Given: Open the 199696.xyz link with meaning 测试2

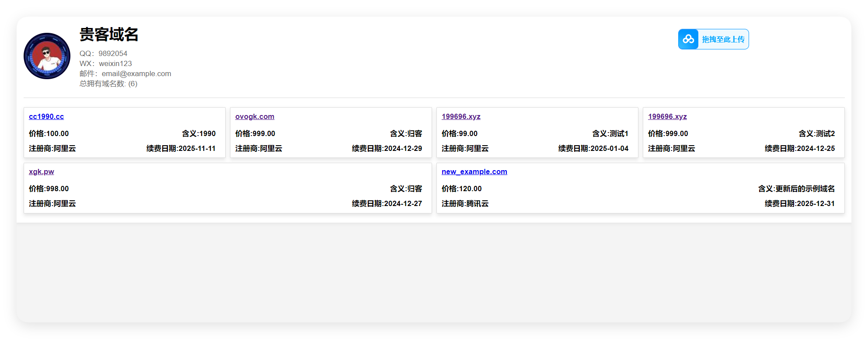Looking at the screenshot, I should coord(667,116).
